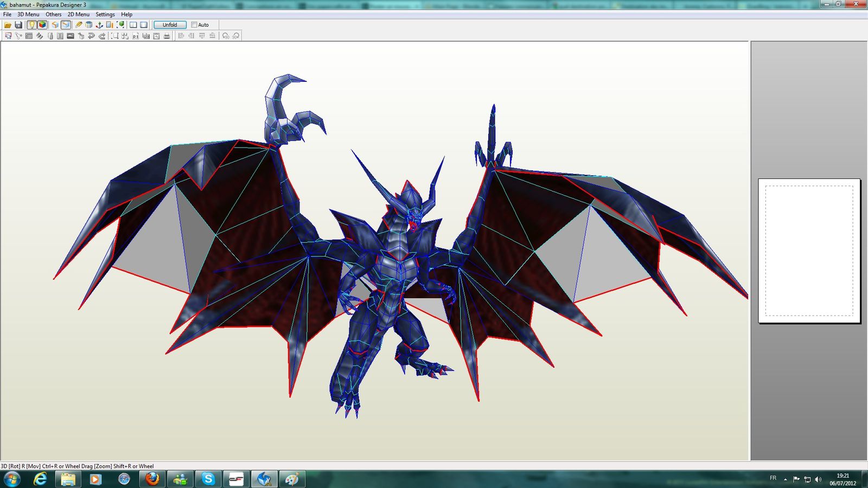Image resolution: width=868 pixels, height=488 pixels.
Task: Click the align bottom icon
Action: [212, 36]
